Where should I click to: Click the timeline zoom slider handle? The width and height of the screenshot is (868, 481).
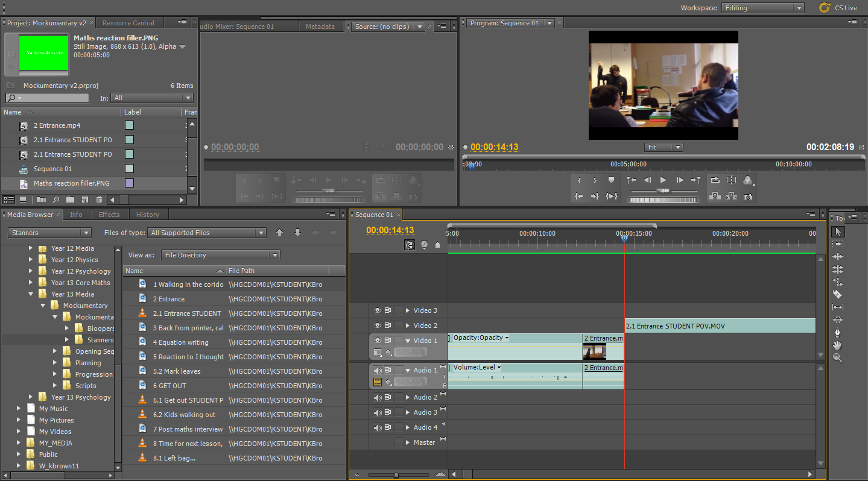pos(396,475)
